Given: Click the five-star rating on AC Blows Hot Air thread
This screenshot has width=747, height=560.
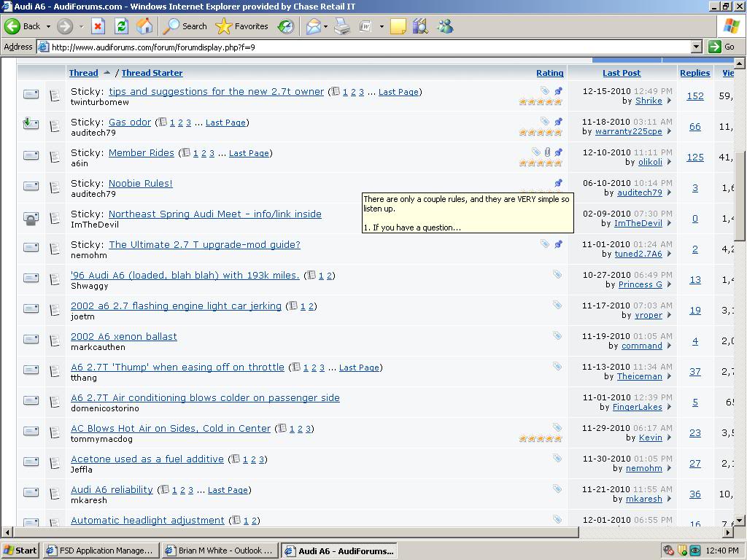Looking at the screenshot, I should 541,438.
